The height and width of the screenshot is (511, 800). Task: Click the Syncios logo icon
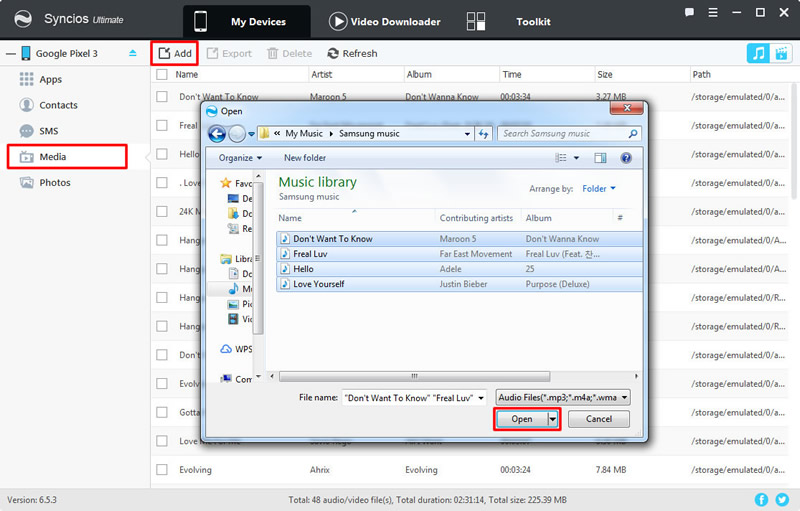[22, 19]
